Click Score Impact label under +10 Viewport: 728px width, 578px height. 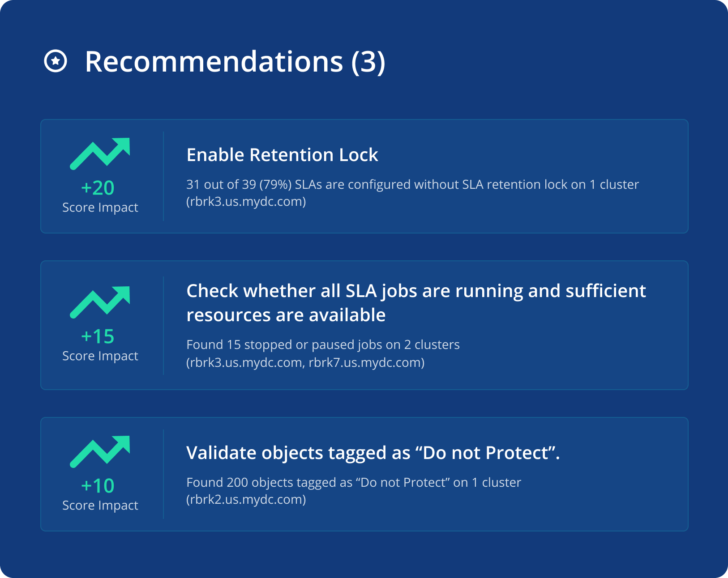[100, 506]
